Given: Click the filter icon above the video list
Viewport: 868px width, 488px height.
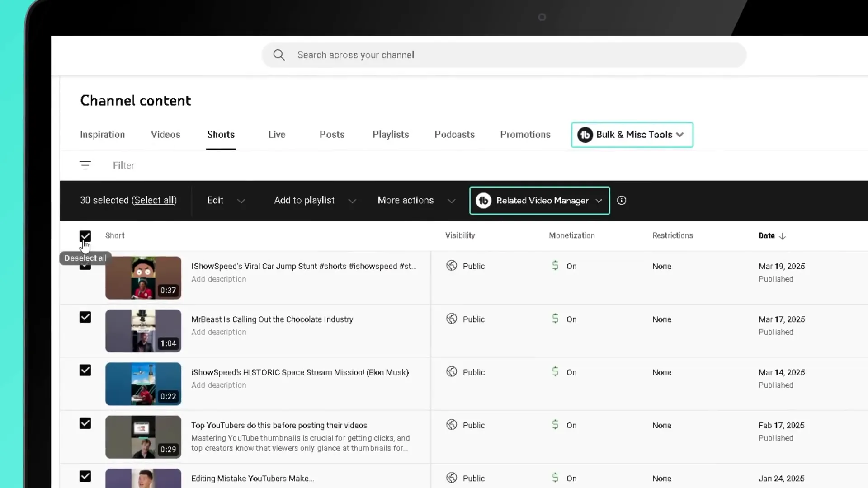Looking at the screenshot, I should point(85,165).
